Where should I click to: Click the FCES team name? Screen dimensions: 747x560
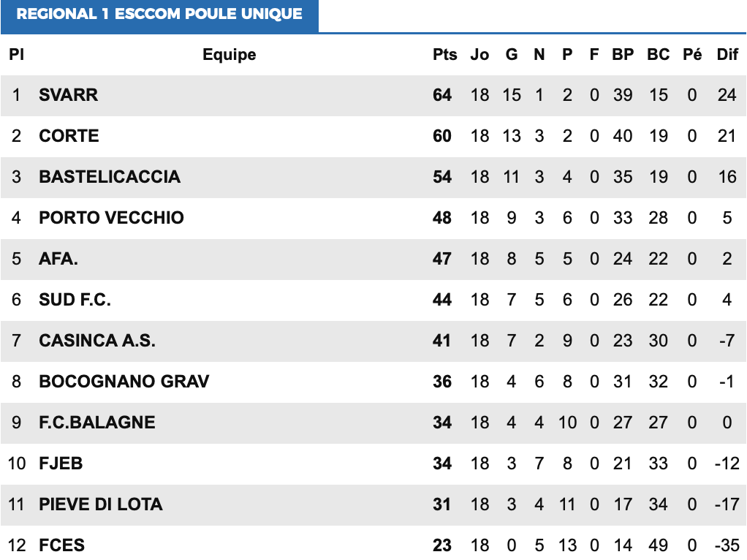tap(61, 545)
